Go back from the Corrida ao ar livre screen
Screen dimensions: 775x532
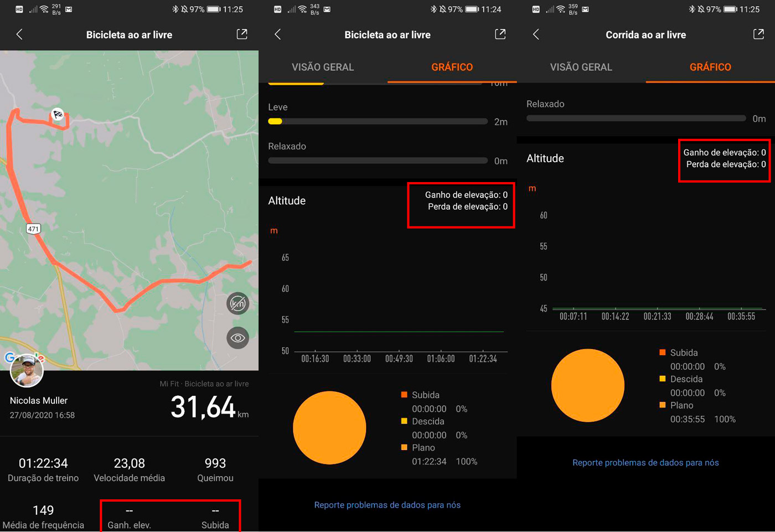536,34
